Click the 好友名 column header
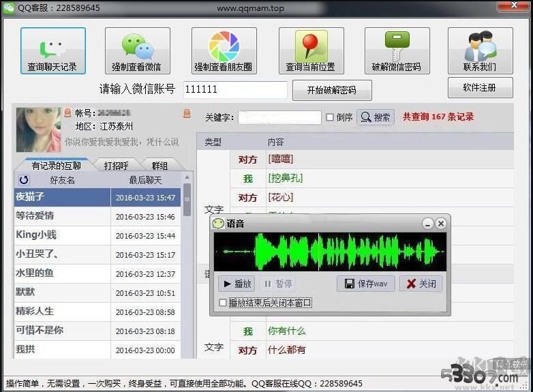This screenshot has height=392, width=533. coord(62,180)
